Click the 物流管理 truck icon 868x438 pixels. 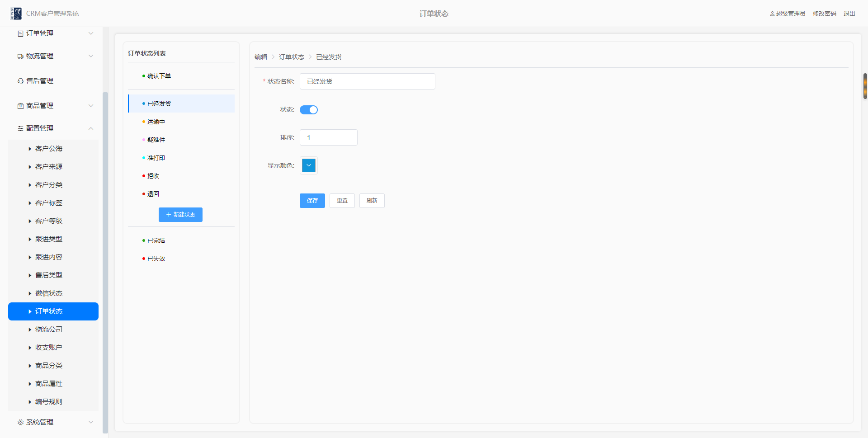20,56
